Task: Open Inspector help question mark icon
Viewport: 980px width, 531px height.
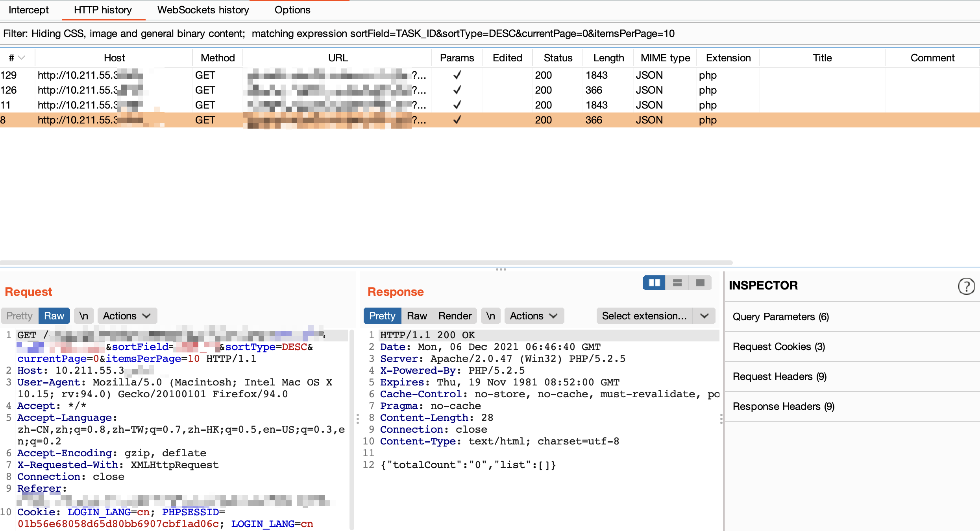Action: (x=966, y=286)
